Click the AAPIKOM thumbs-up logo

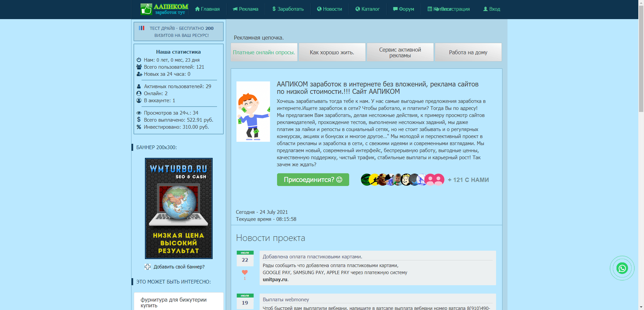(x=164, y=9)
